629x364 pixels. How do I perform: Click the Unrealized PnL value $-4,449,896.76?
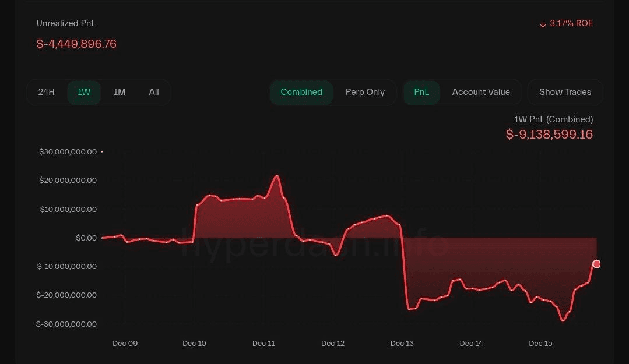(76, 44)
